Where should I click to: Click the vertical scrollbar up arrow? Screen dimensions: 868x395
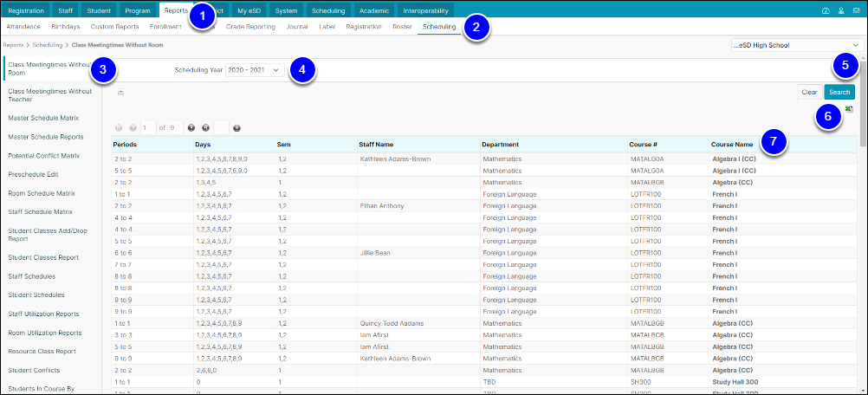[x=863, y=58]
